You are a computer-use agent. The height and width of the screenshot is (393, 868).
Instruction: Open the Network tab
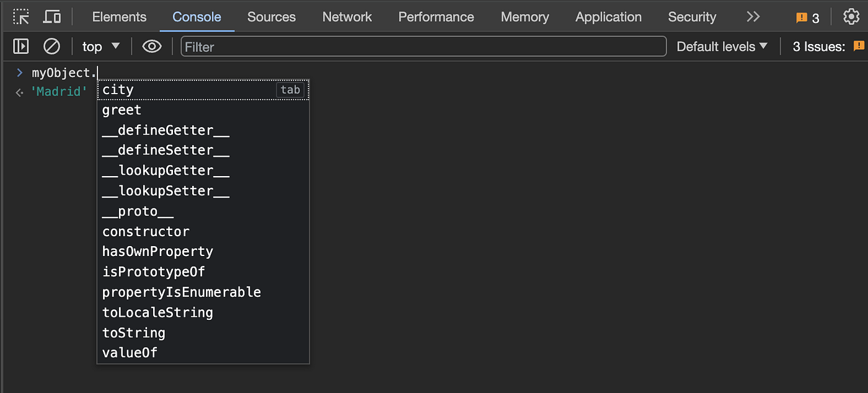click(x=347, y=17)
